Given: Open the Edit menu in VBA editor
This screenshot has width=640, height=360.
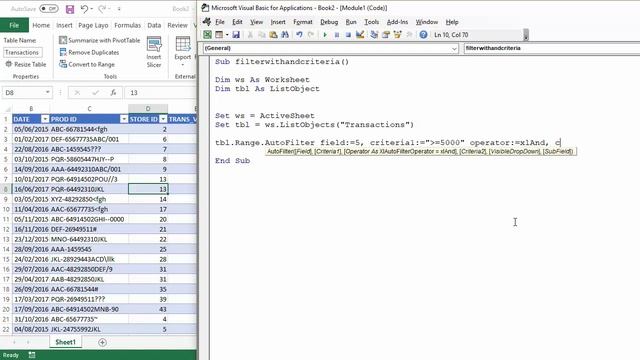Looking at the screenshot, I should click(x=237, y=22).
